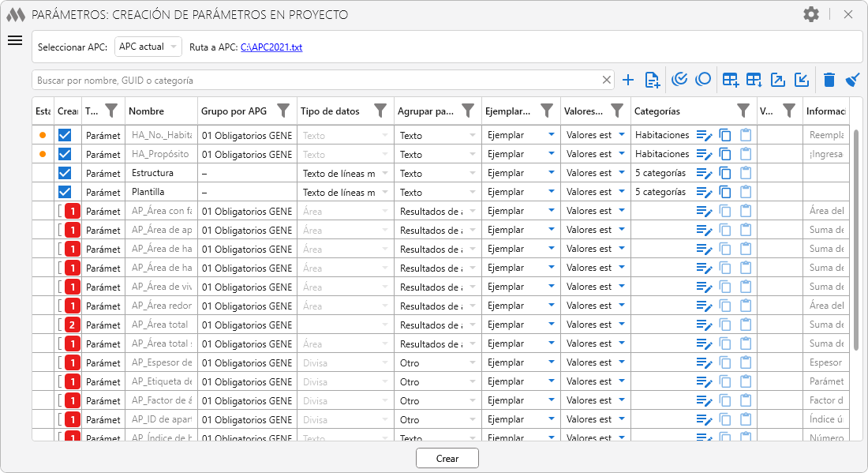
Task: Open the C:\APC2021.txt path link
Action: click(271, 47)
